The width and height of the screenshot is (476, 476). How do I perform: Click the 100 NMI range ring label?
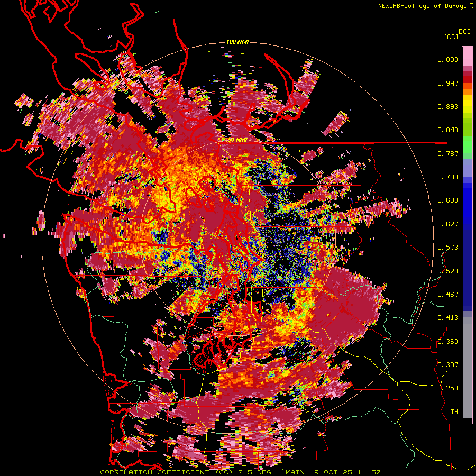coord(237,42)
